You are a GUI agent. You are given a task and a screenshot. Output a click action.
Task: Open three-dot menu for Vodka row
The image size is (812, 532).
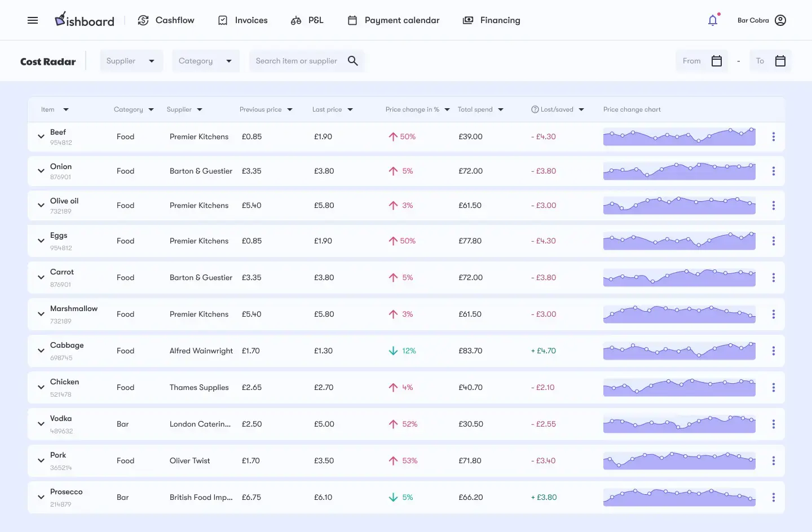pyautogui.click(x=773, y=424)
